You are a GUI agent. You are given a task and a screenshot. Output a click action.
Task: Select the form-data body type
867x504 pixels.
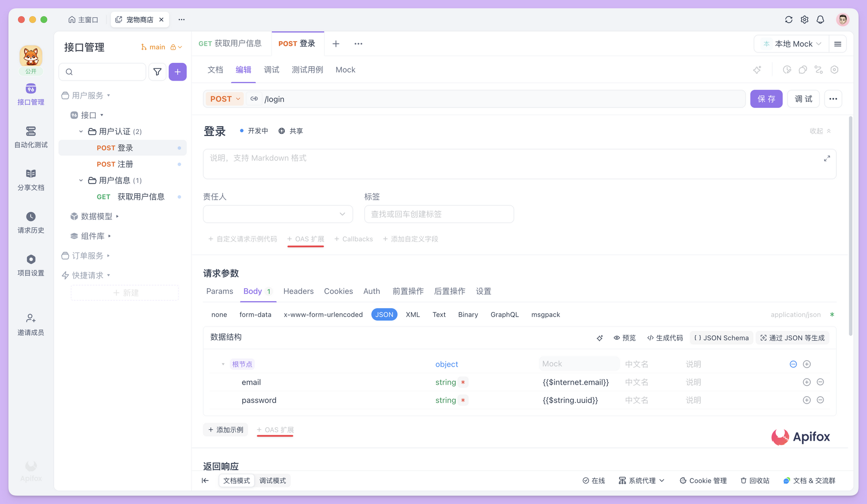coord(256,314)
